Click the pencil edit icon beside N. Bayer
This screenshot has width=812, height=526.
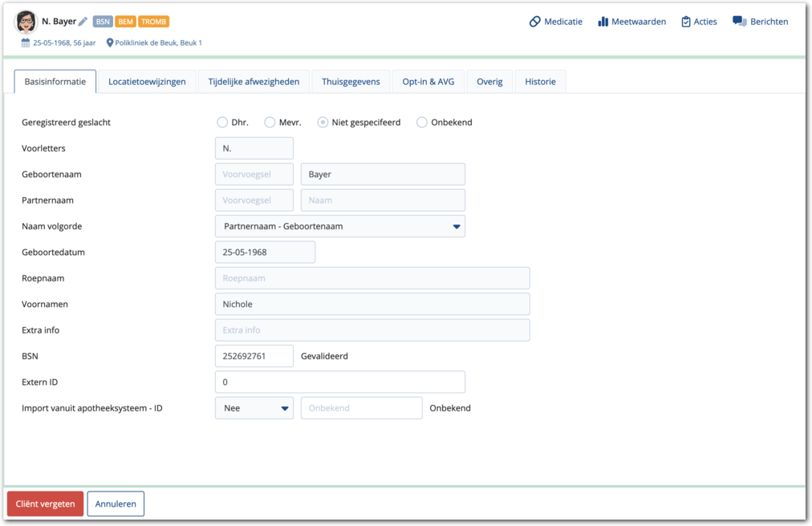pos(83,22)
